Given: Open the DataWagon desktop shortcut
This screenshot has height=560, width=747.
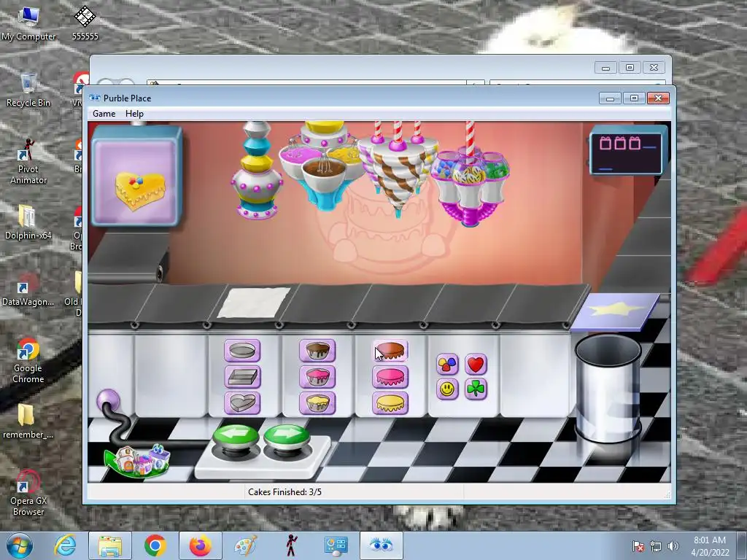Looking at the screenshot, I should pyautogui.click(x=28, y=289).
